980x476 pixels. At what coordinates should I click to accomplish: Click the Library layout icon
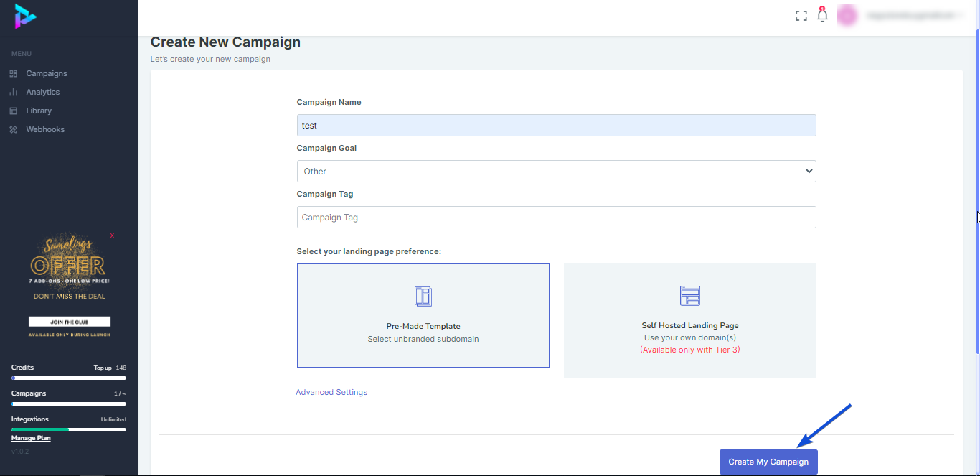tap(13, 111)
